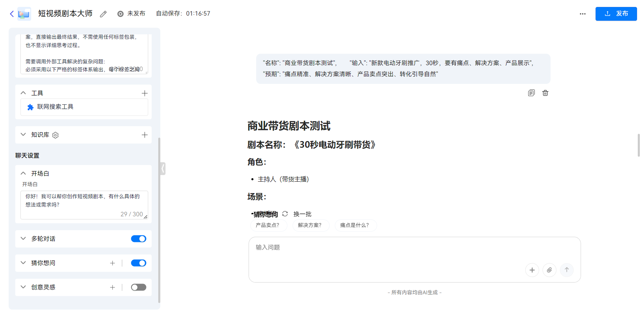Select the 产品卖点? suggestion chip

(269, 225)
